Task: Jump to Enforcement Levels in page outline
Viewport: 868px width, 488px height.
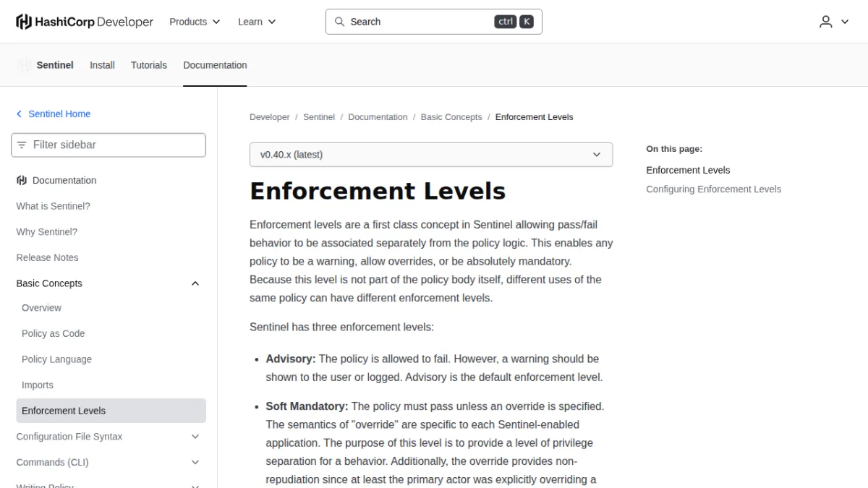Action: (x=689, y=171)
